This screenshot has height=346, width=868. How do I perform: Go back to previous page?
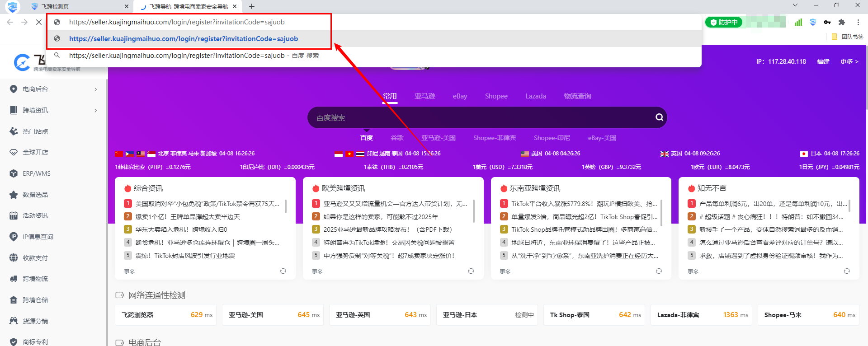point(10,22)
